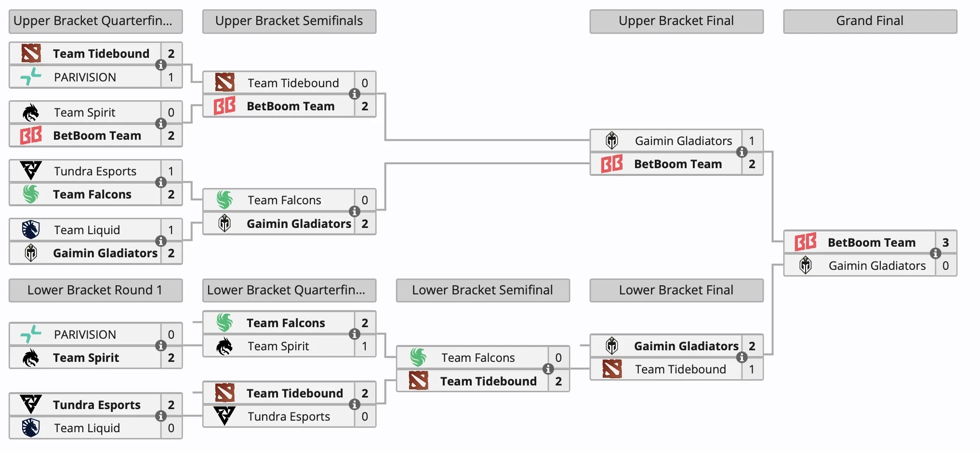Click the Upper Bracket Semifinals header
Screen dimensions: 980x451
click(x=289, y=21)
